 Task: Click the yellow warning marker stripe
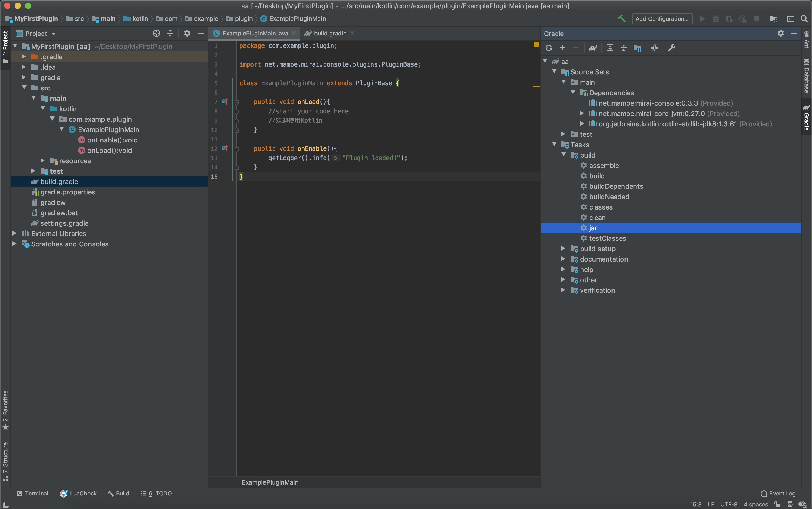(x=537, y=87)
